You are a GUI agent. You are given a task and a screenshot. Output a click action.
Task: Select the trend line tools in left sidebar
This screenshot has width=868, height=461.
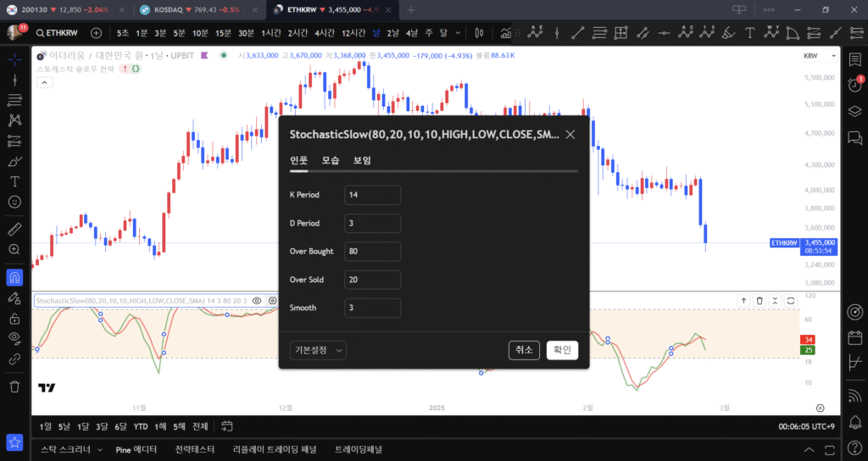tap(15, 81)
